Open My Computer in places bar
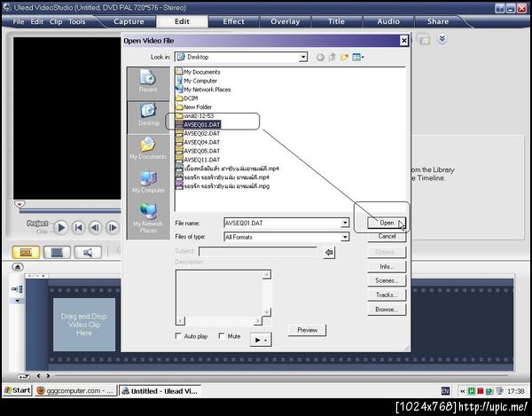Image resolution: width=532 pixels, height=416 pixels. pyautogui.click(x=148, y=182)
